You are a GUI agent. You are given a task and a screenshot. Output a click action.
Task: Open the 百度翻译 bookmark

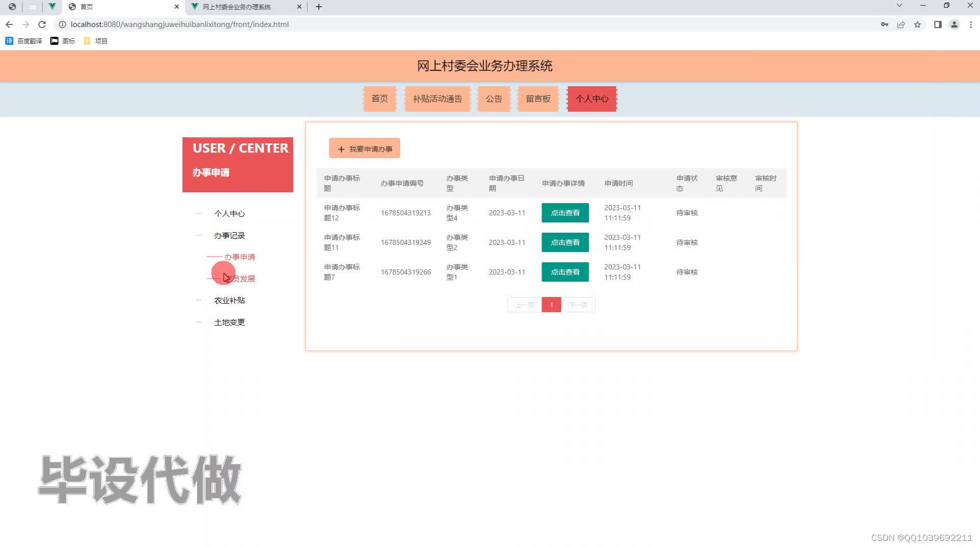pos(23,41)
